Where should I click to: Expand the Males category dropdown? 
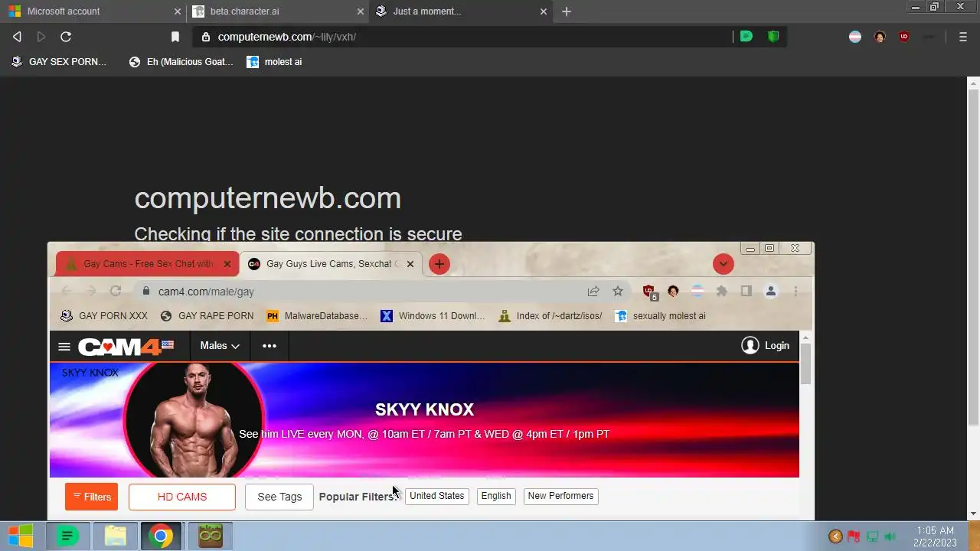pyautogui.click(x=220, y=346)
